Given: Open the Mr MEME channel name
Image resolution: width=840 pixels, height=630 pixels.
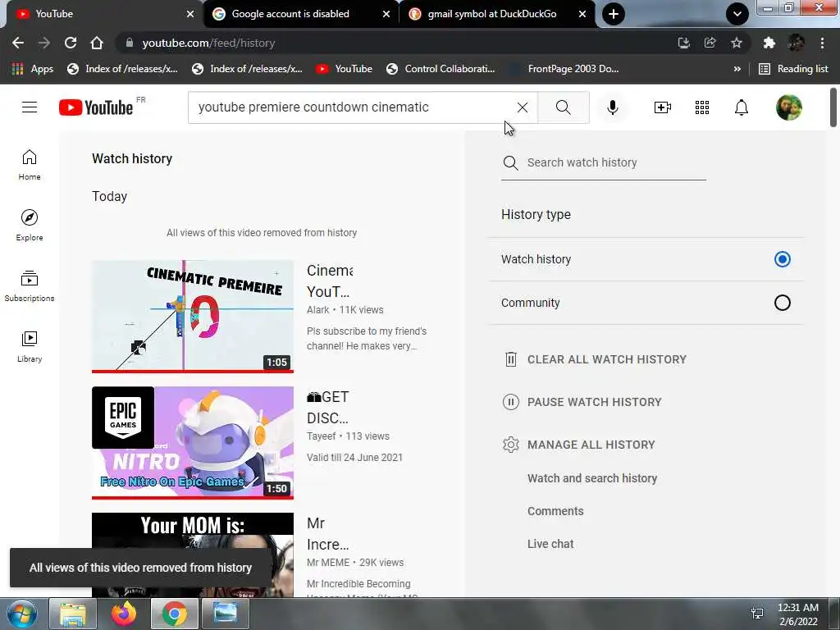Looking at the screenshot, I should coord(328,563).
